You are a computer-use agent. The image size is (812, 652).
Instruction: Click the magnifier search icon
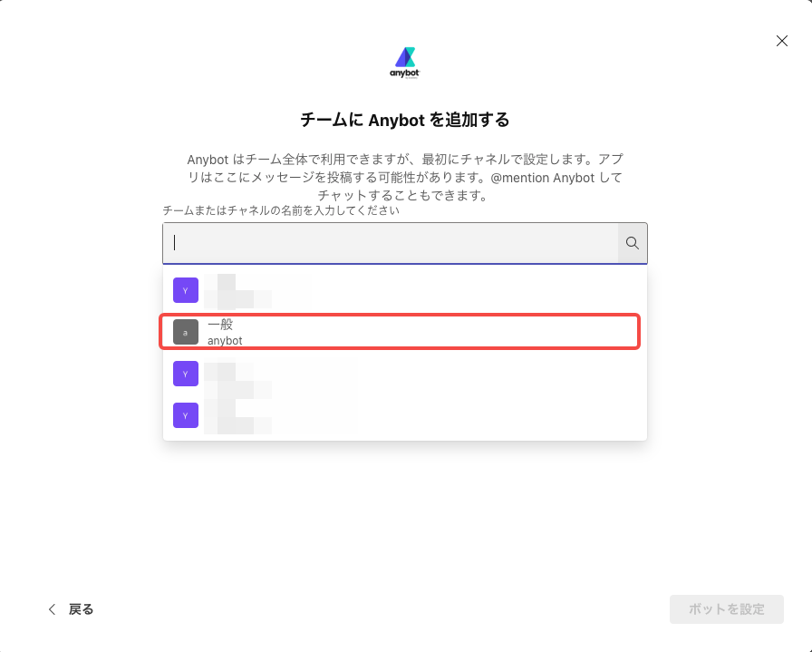633,243
